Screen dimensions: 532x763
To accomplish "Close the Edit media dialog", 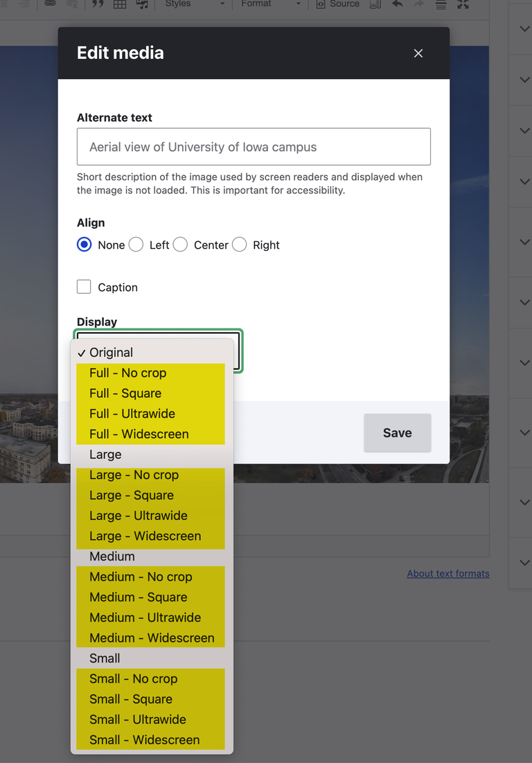I will coord(418,53).
